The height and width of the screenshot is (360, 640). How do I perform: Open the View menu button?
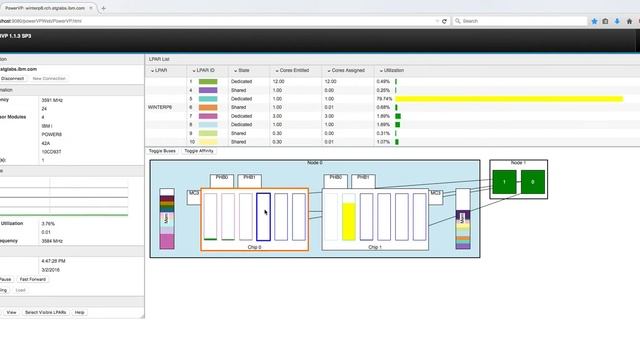11,312
